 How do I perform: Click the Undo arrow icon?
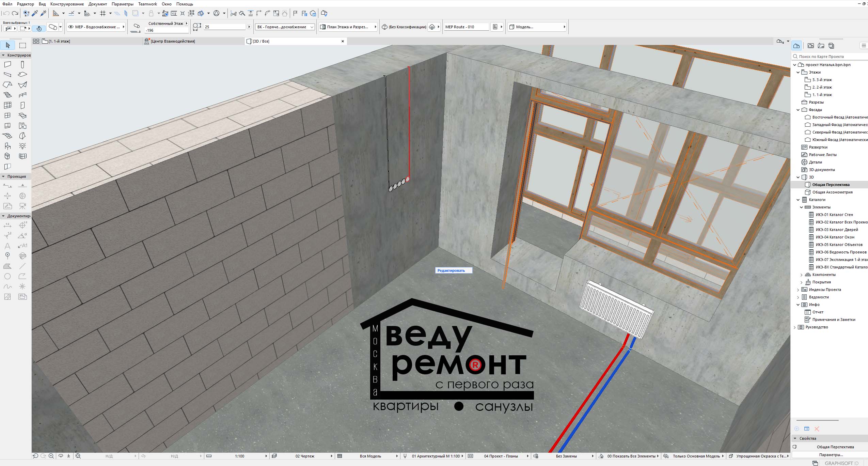point(6,13)
